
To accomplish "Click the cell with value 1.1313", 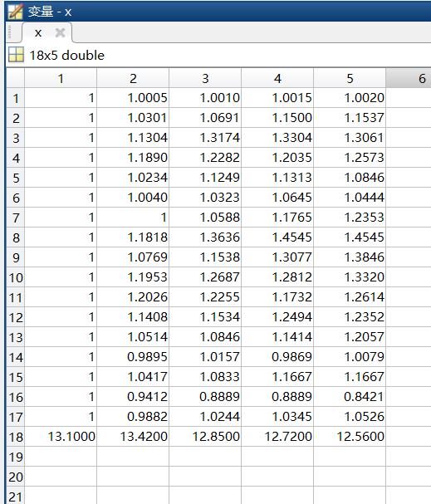I will 277,178.
